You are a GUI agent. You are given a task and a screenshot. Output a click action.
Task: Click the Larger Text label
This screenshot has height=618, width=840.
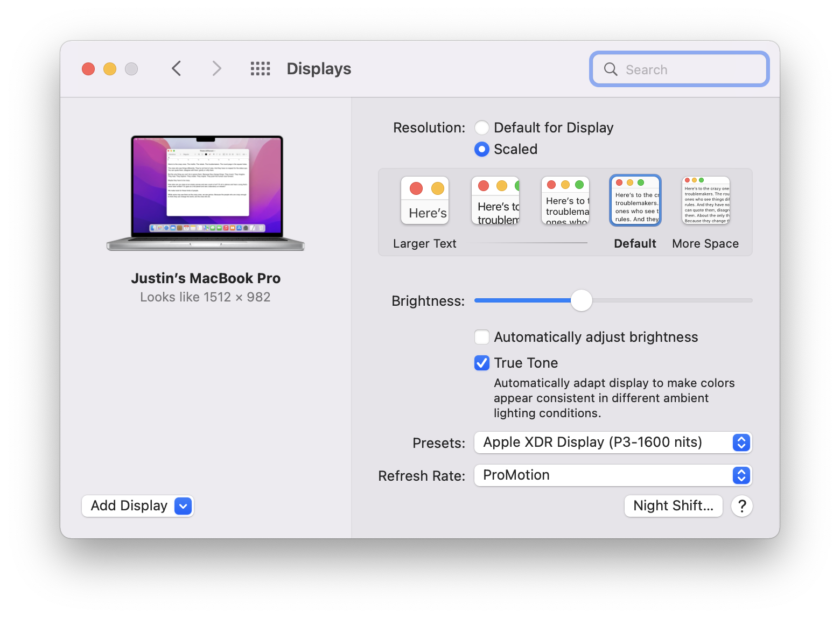pyautogui.click(x=425, y=244)
